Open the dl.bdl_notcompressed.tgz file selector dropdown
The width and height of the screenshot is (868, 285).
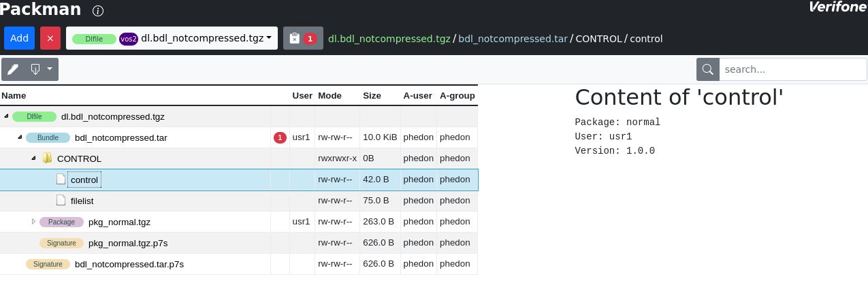point(172,38)
